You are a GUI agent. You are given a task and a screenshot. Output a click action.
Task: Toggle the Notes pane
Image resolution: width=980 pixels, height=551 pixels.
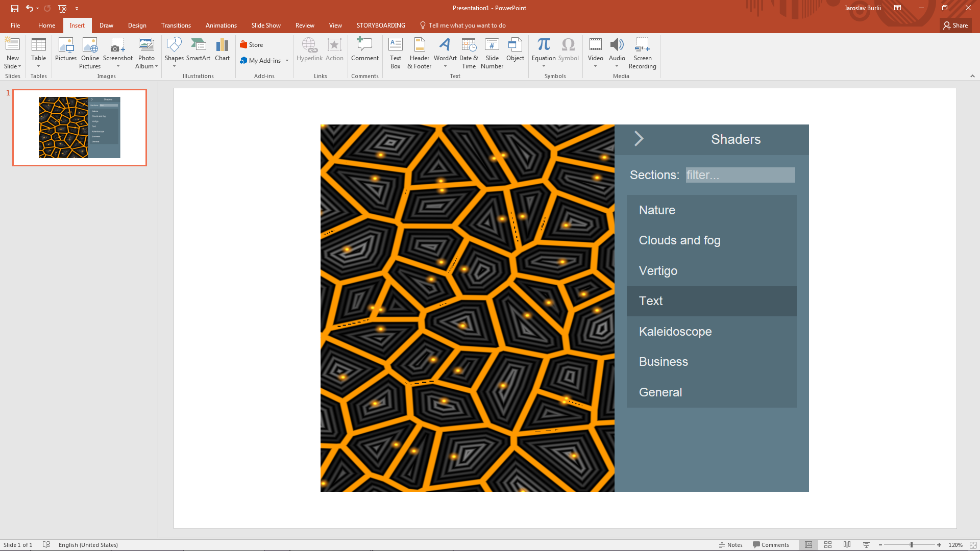(730, 545)
